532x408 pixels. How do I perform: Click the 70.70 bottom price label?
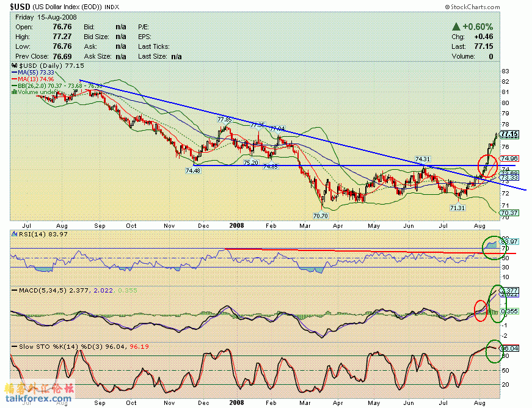point(321,216)
